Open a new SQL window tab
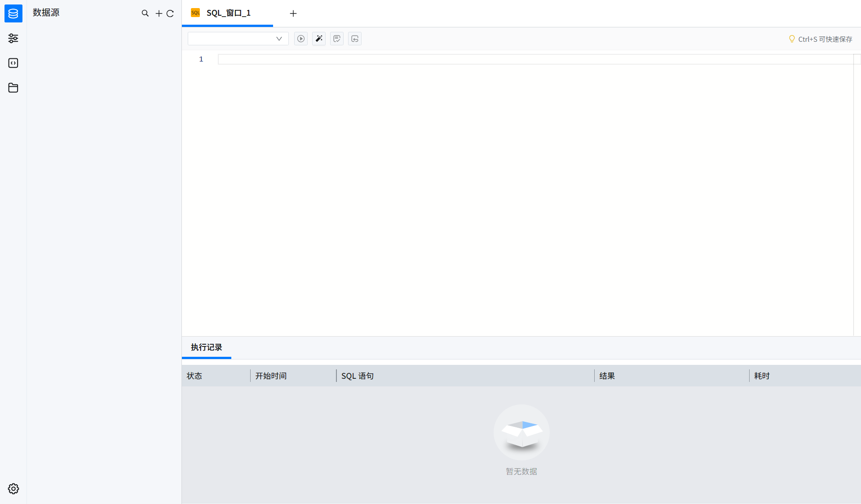Screen dimensions: 861x504 coord(293,13)
